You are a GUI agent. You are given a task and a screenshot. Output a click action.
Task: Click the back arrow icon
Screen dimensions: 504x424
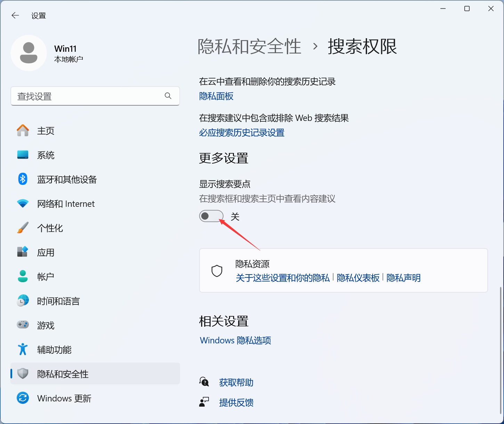[x=15, y=15]
